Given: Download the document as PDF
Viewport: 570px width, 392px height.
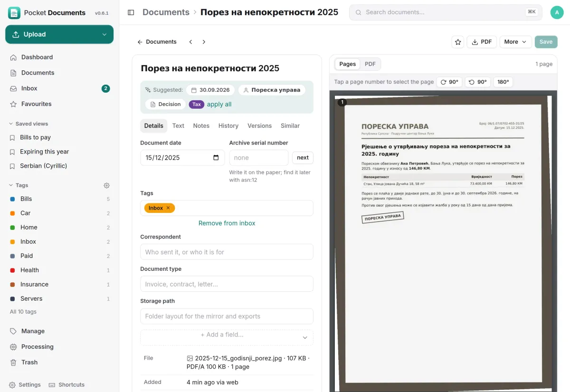Looking at the screenshot, I should (482, 42).
